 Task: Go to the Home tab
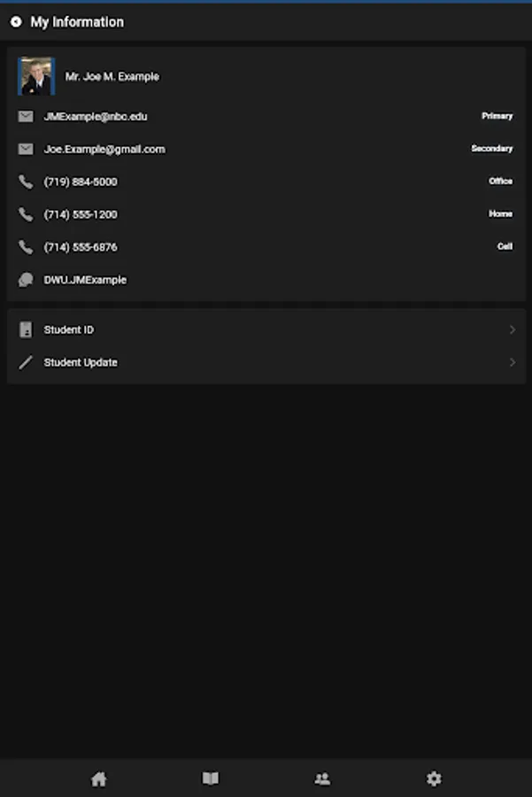[x=99, y=779]
